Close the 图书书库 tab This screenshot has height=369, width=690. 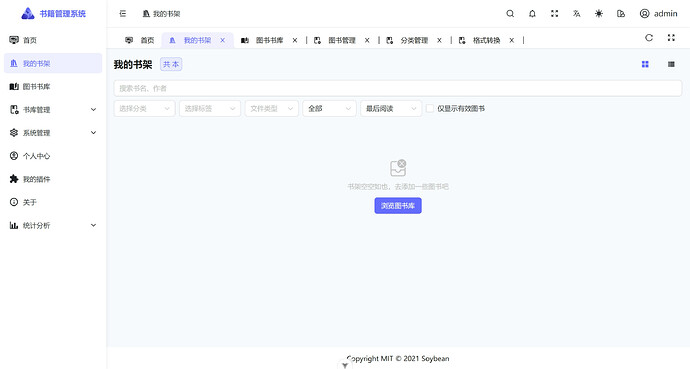point(295,40)
